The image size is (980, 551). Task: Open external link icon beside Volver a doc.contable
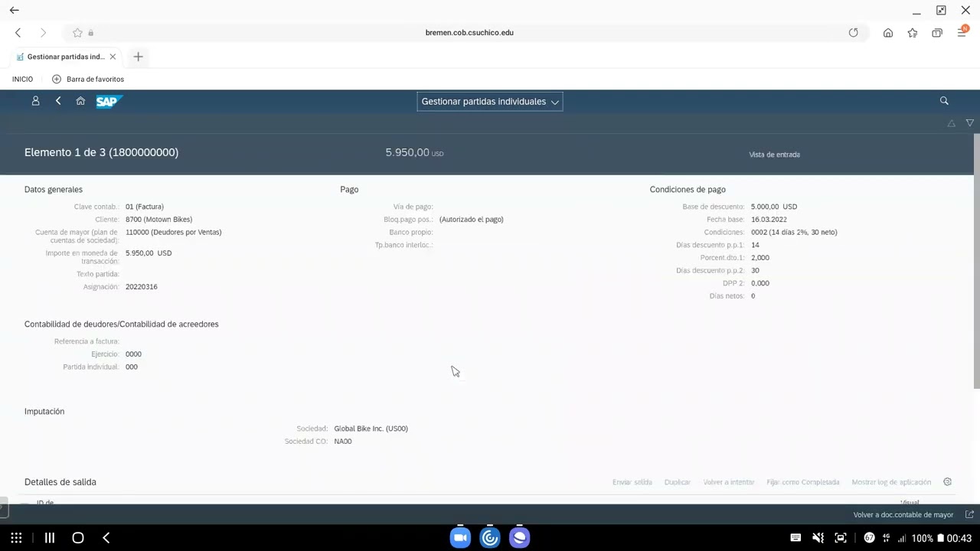[969, 514]
